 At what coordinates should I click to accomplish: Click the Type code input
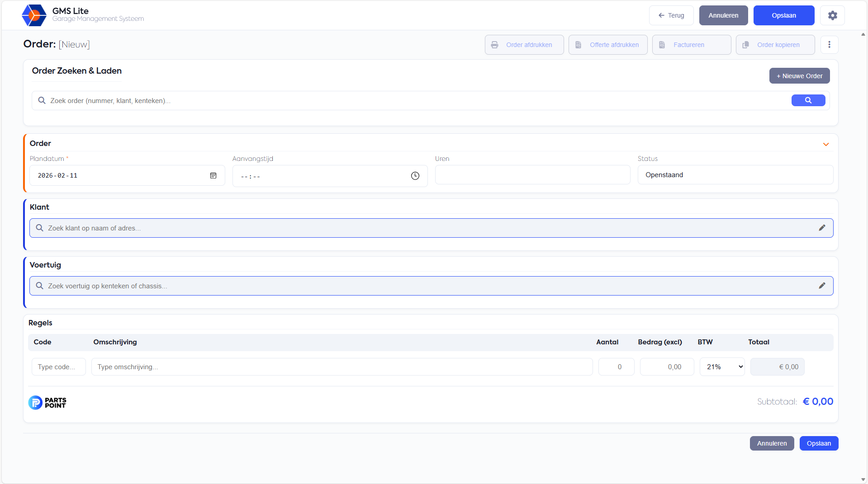click(58, 367)
